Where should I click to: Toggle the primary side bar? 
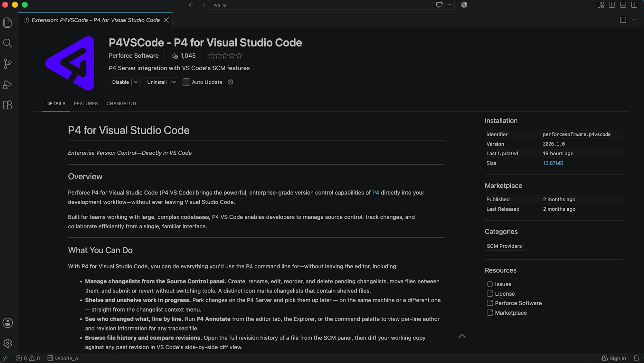point(612,5)
